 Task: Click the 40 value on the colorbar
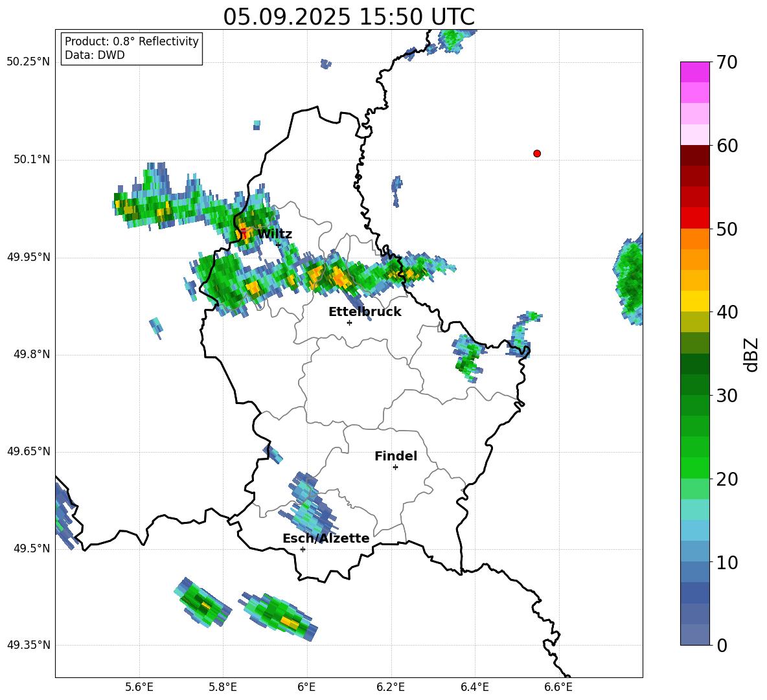pyautogui.click(x=727, y=312)
